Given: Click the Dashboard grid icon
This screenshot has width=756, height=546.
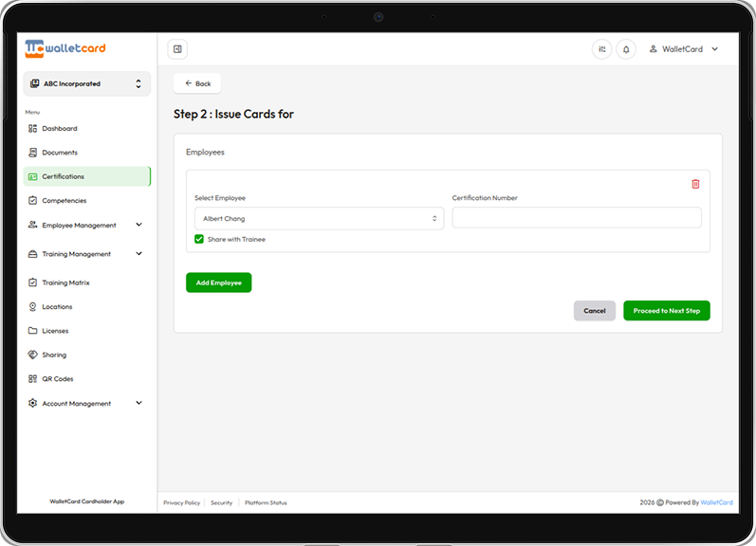Looking at the screenshot, I should [x=32, y=128].
